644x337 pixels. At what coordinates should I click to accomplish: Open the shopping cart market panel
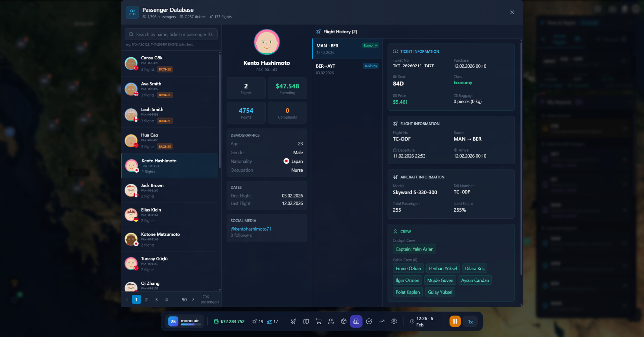318,321
